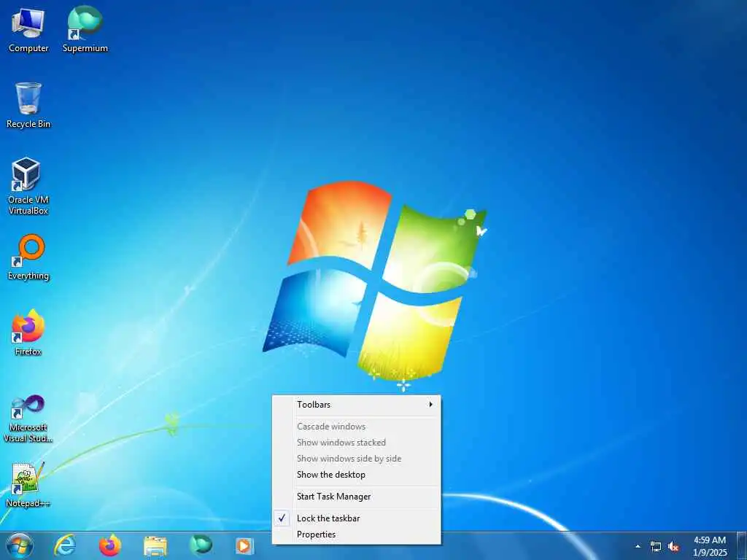747x560 pixels.
Task: Select the Oracle VM VirtualBox shortcut
Action: coord(28,186)
